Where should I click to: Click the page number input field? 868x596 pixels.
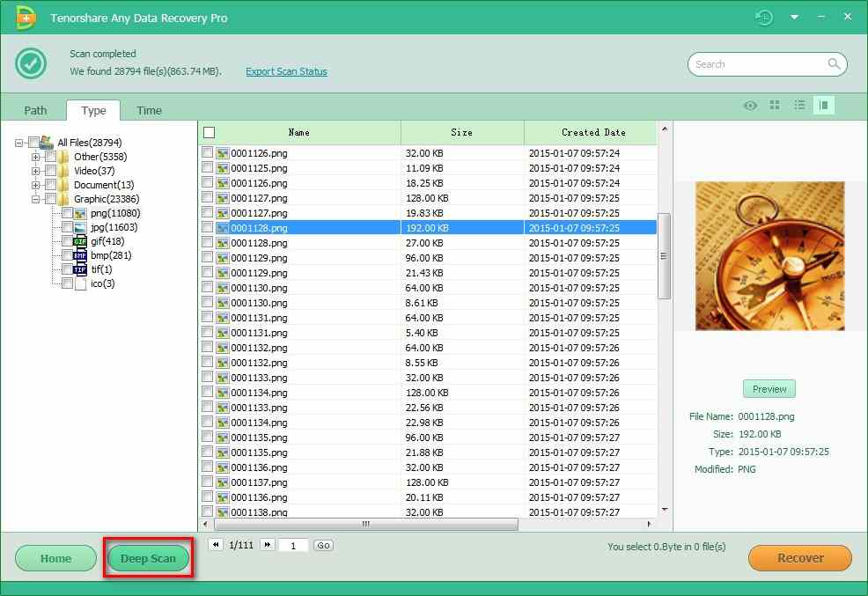(x=293, y=546)
